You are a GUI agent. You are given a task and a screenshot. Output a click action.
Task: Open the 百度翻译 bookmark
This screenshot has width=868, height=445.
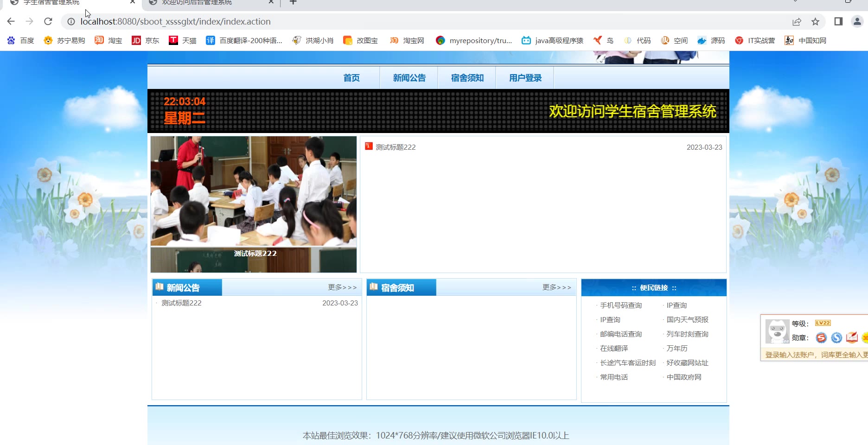point(244,40)
